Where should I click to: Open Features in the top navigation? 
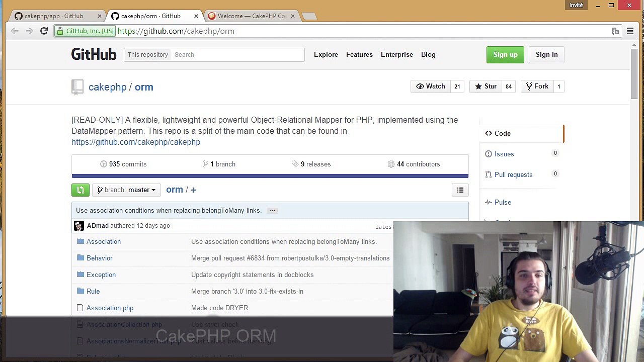coord(359,54)
